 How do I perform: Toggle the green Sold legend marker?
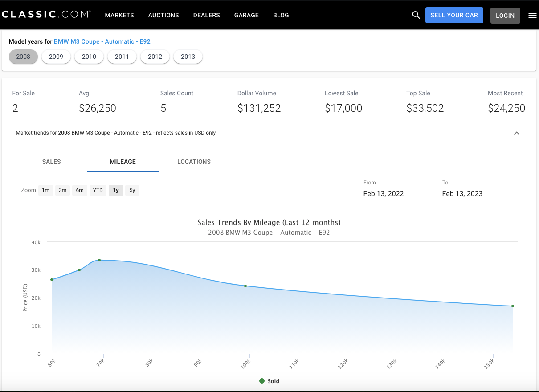click(x=262, y=381)
